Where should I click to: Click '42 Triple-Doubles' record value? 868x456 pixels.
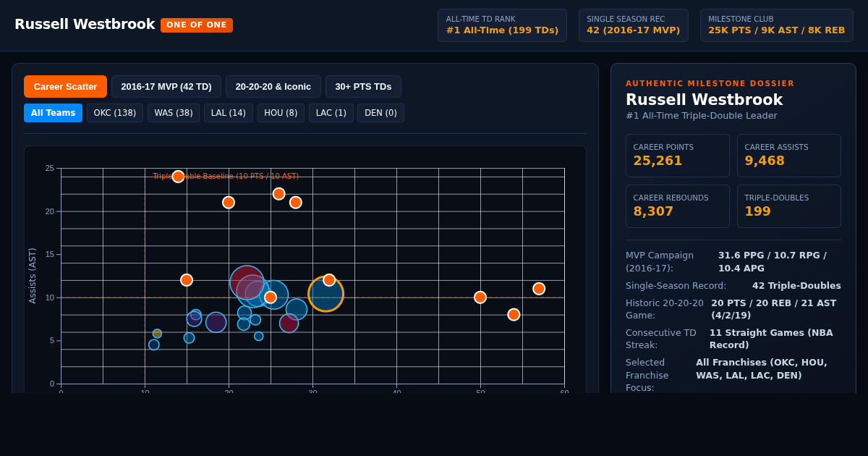click(x=796, y=286)
